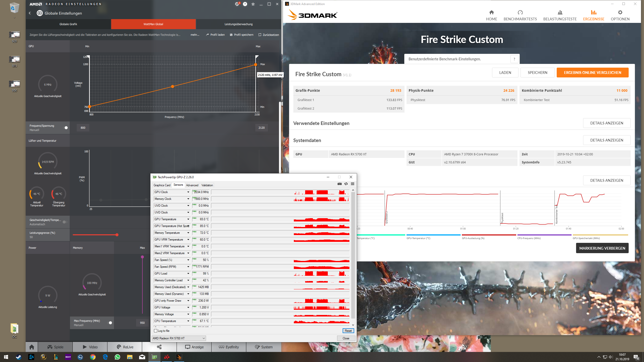Switch to Leistungsüberwachung tab
Viewport: 644px width, 362px height.
238,24
